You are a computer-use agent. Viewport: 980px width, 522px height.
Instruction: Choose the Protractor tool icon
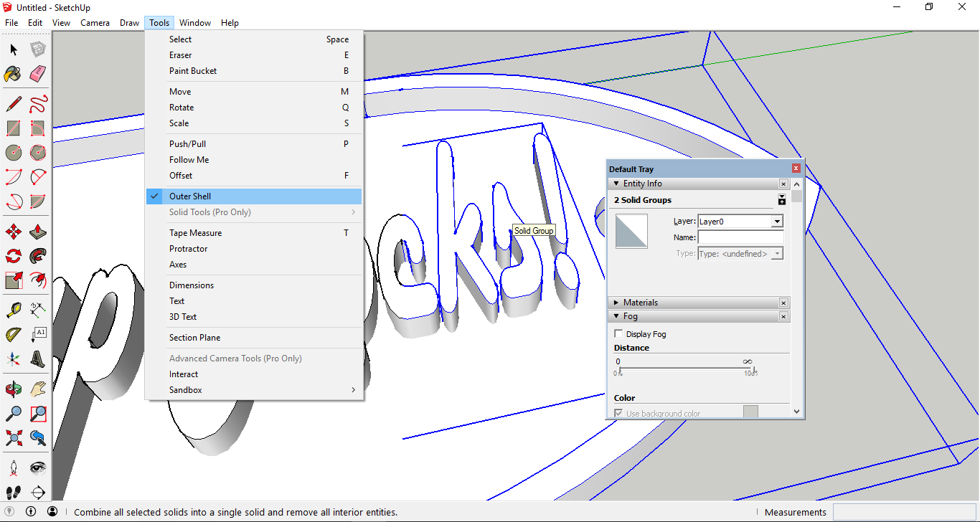click(x=14, y=335)
